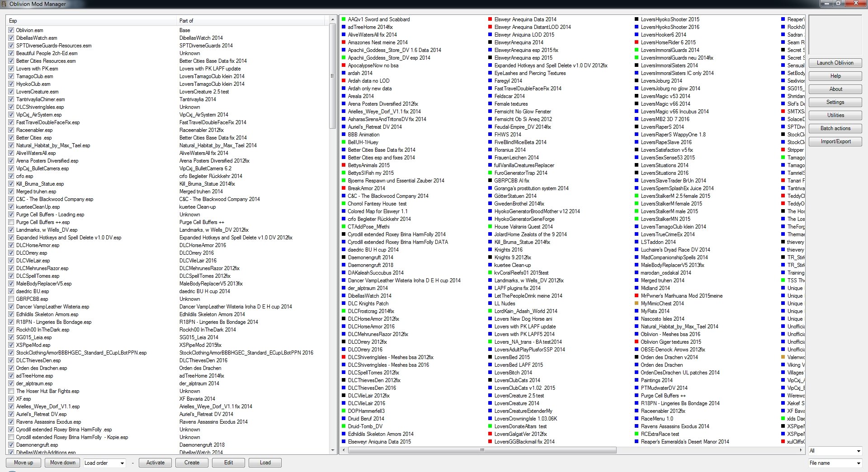Click Launch Oblivion
The width and height of the screenshot is (868, 472).
point(835,63)
